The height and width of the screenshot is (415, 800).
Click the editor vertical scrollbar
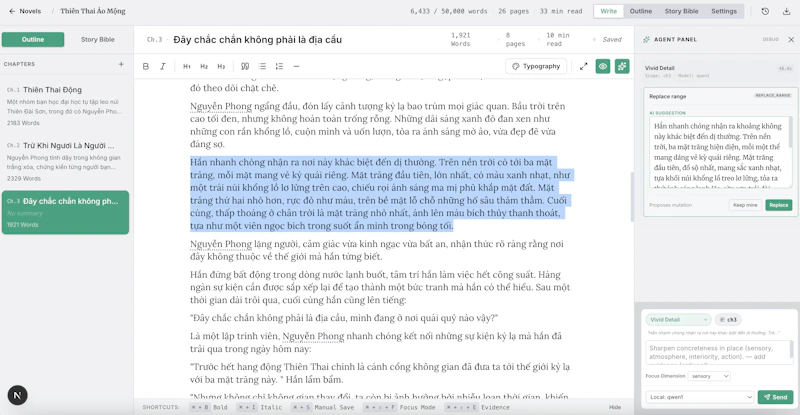tap(632, 197)
